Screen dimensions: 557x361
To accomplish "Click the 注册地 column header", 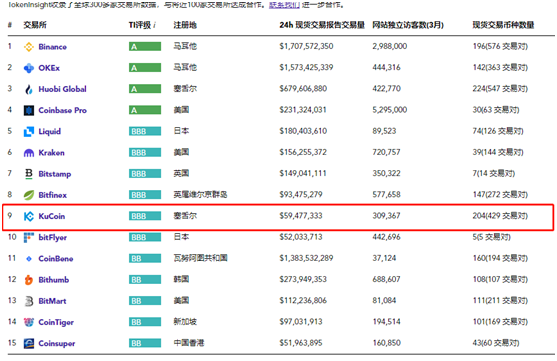I will pos(185,25).
